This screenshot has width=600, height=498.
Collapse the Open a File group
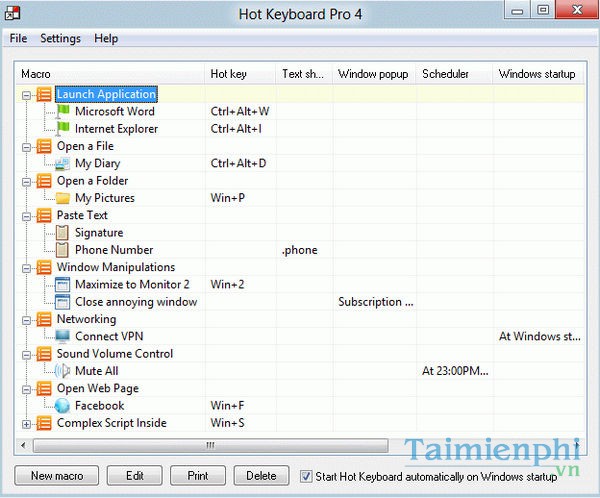coord(26,147)
